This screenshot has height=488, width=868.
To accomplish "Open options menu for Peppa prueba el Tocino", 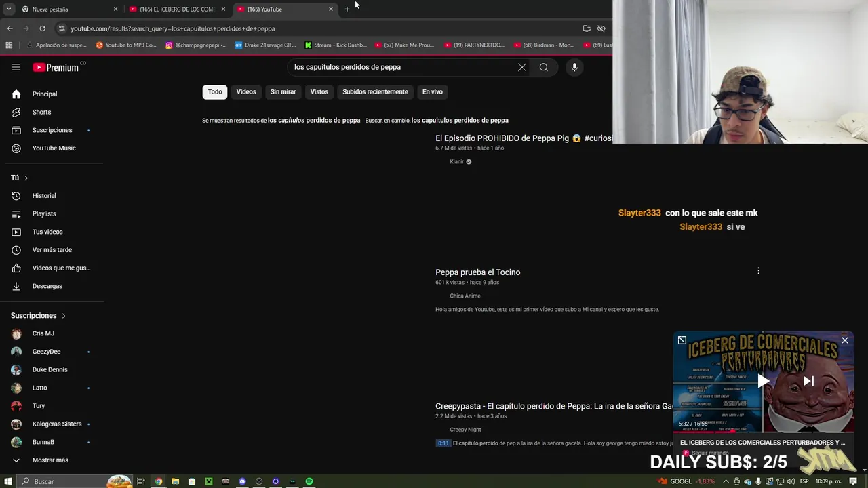I will click(758, 271).
